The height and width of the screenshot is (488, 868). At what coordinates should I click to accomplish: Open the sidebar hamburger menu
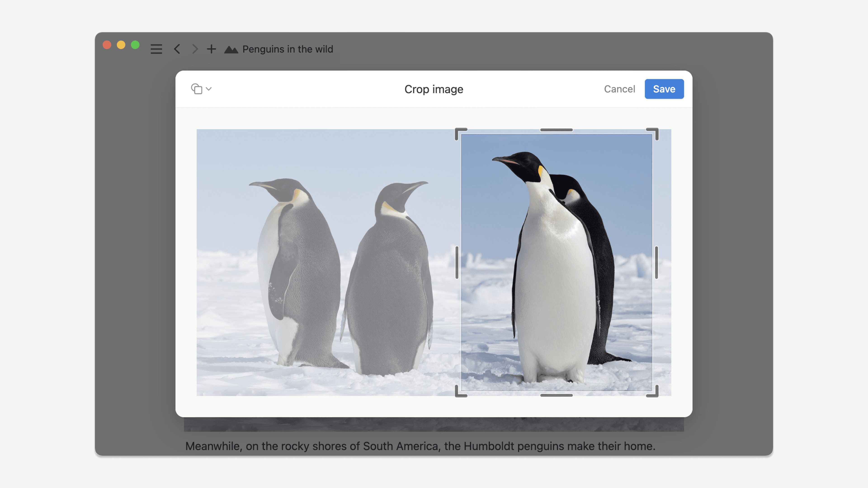(156, 49)
